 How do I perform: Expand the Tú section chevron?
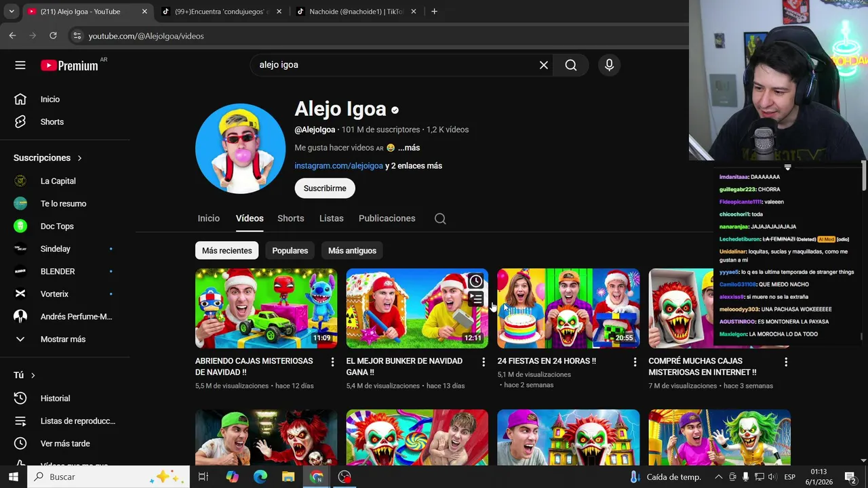33,375
